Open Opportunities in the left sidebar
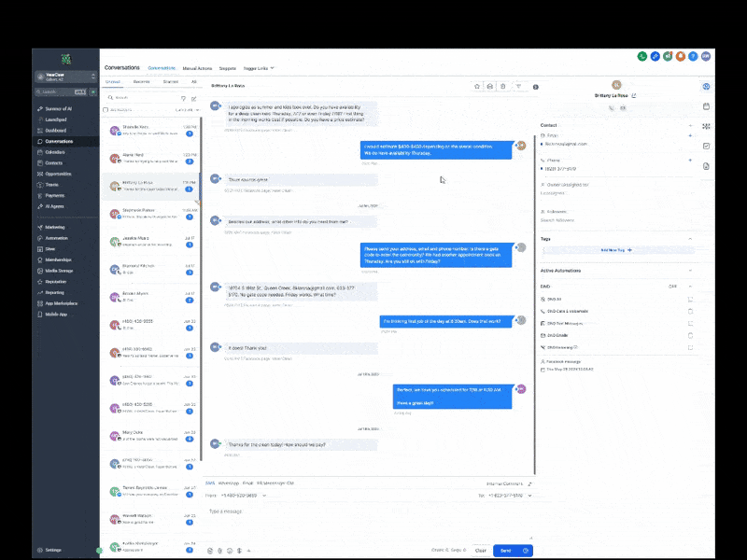Screen dimensions: 747x560 tap(58, 174)
